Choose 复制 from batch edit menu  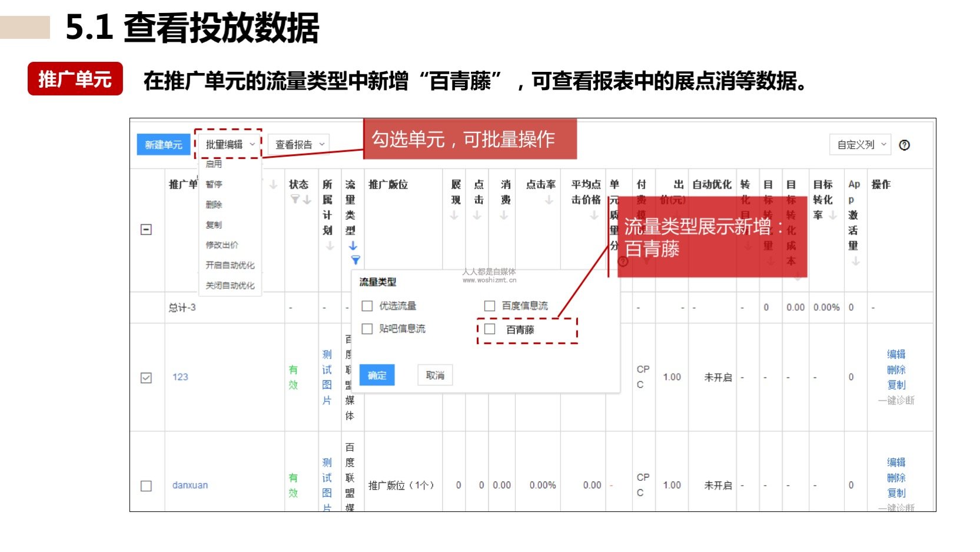[x=214, y=224]
